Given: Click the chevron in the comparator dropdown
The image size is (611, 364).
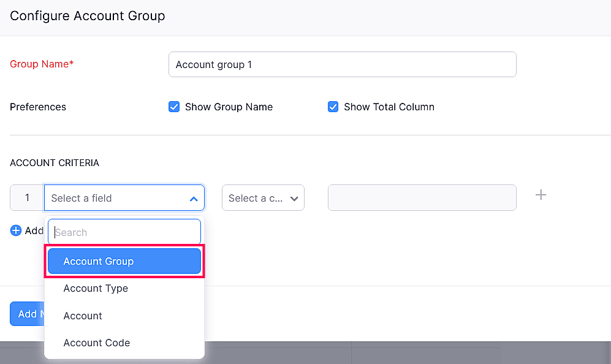Looking at the screenshot, I should [x=294, y=199].
